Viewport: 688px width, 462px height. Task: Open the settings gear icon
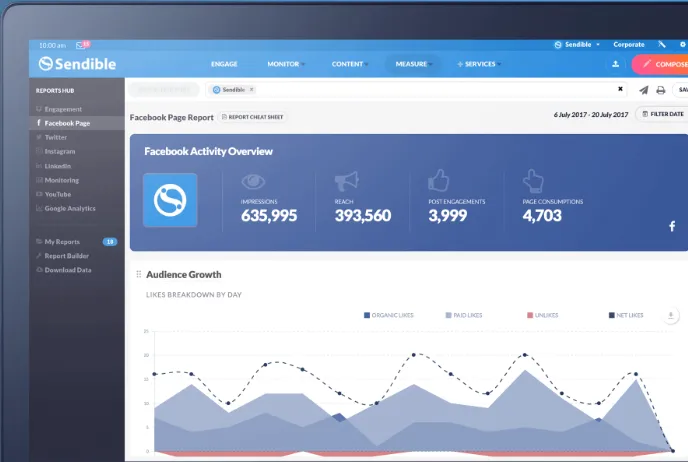pos(683,44)
